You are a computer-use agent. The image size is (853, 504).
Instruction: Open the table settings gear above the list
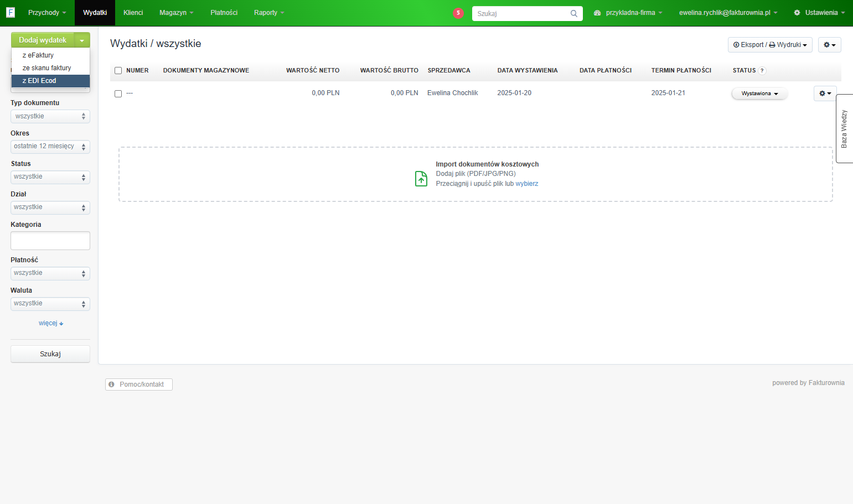[829, 45]
